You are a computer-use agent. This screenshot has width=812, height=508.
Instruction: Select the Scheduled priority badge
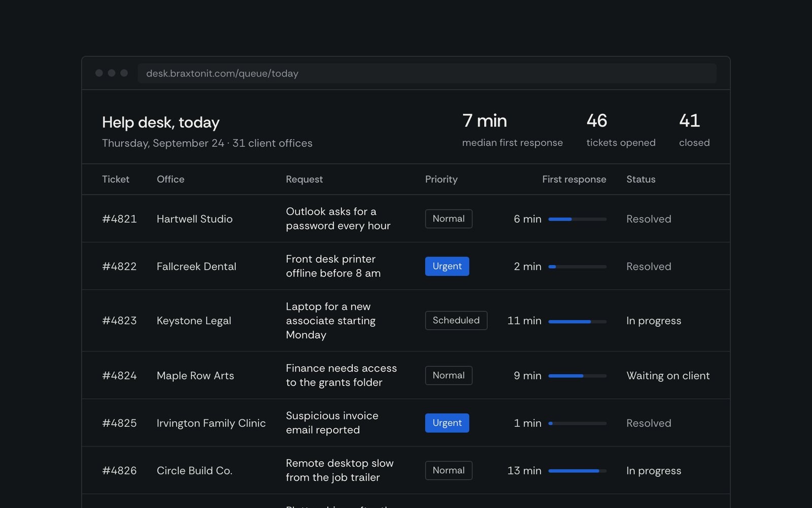[x=456, y=321]
